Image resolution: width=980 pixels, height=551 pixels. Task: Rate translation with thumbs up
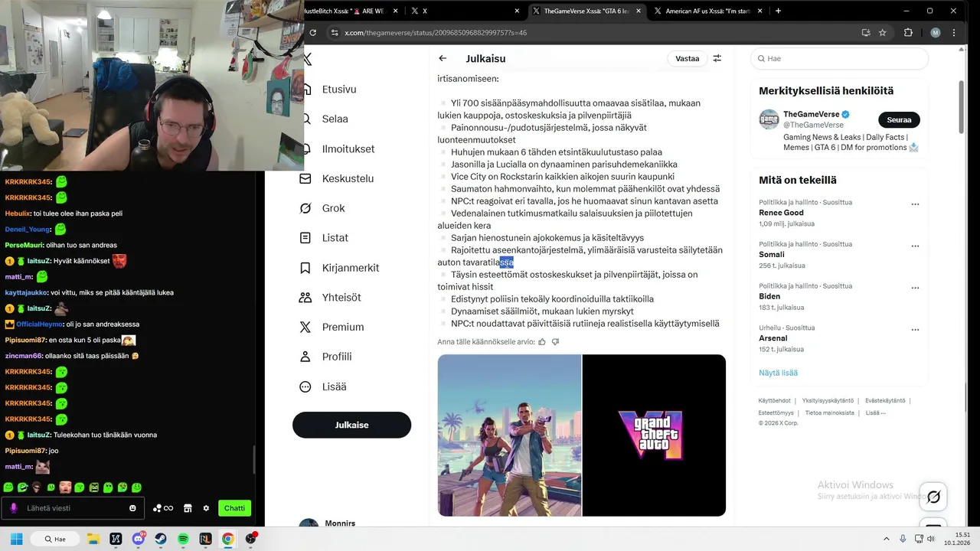542,342
